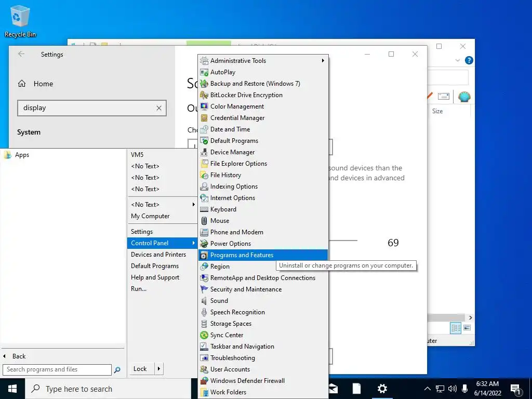Viewport: 532px width, 399px height.
Task: Open Settings entry in the start menu
Action: click(142, 232)
